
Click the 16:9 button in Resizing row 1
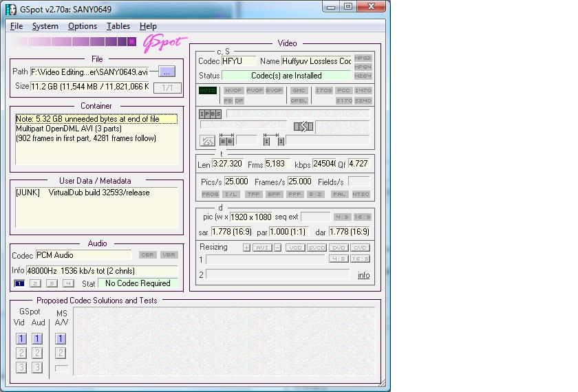[360, 259]
